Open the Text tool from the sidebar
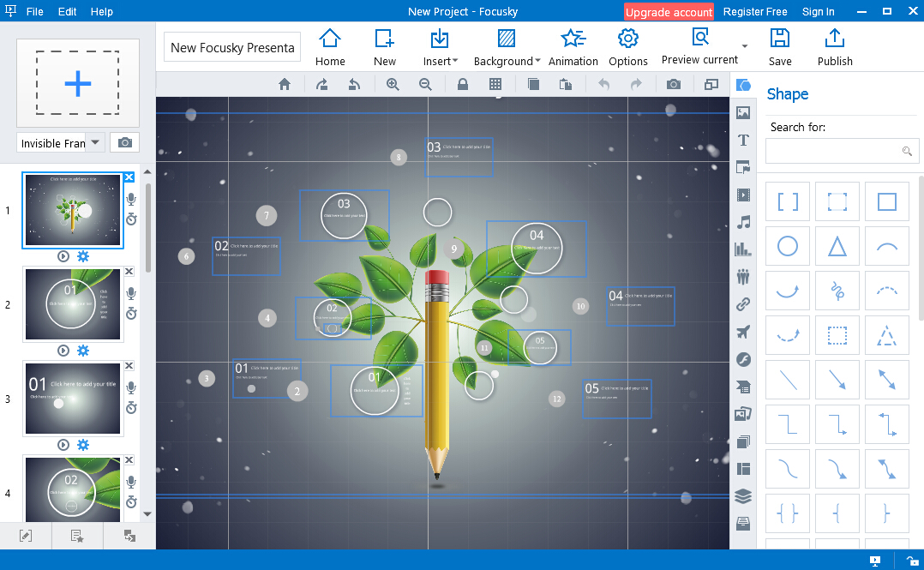Viewport: 924px width, 570px height. (743, 140)
